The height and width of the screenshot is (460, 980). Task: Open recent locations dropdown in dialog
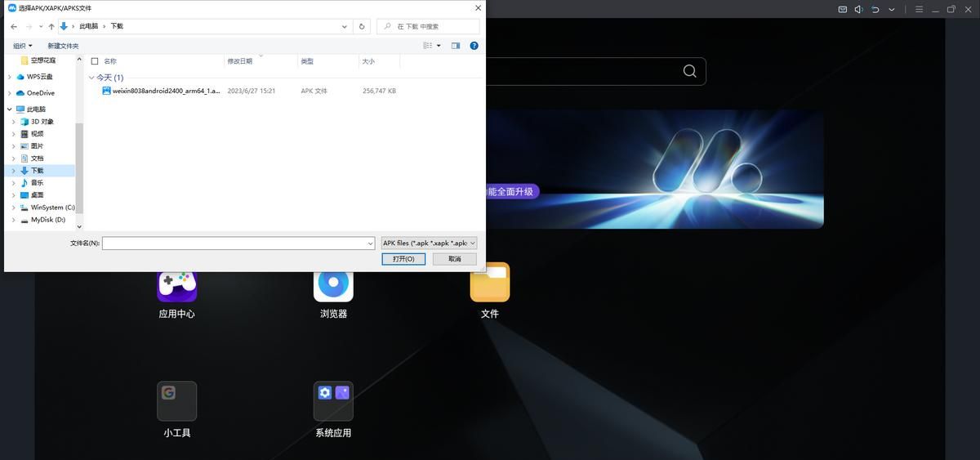(41, 26)
